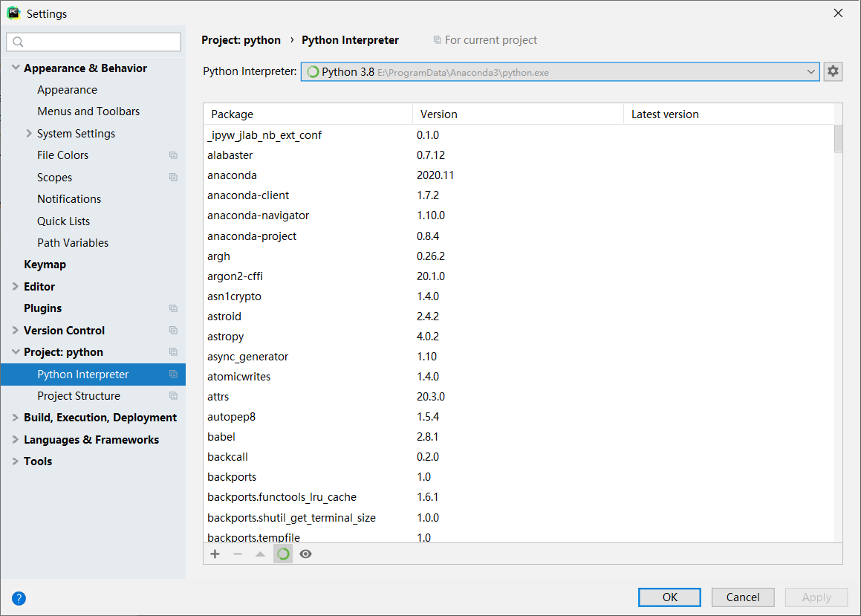Expand Build, Execution, Deployment section
Image resolution: width=861 pixels, height=616 pixels.
(x=16, y=418)
